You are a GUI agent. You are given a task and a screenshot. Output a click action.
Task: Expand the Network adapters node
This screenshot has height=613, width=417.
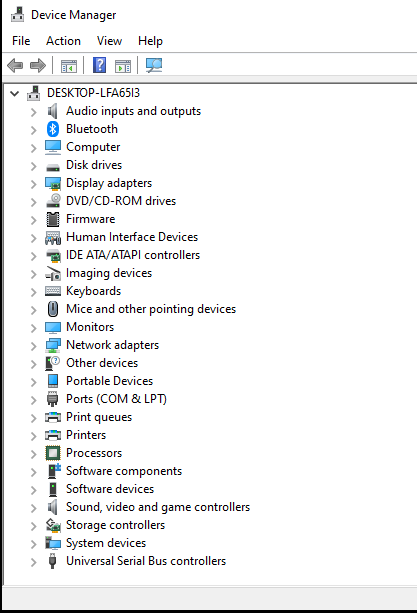34,346
